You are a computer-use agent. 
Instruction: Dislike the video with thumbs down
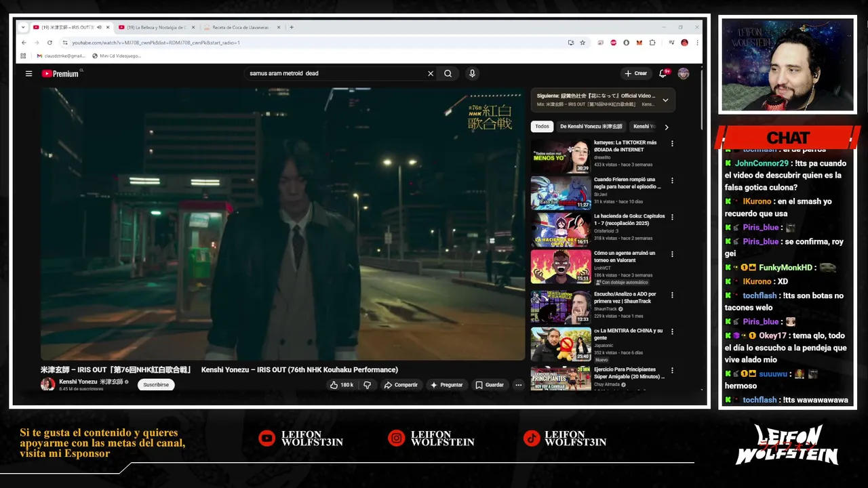pos(367,385)
